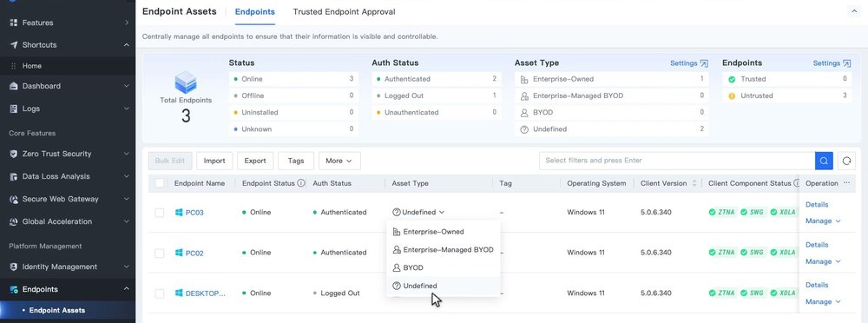Filter by Trusted endpoints row
The height and width of the screenshot is (323, 868).
[x=786, y=79]
